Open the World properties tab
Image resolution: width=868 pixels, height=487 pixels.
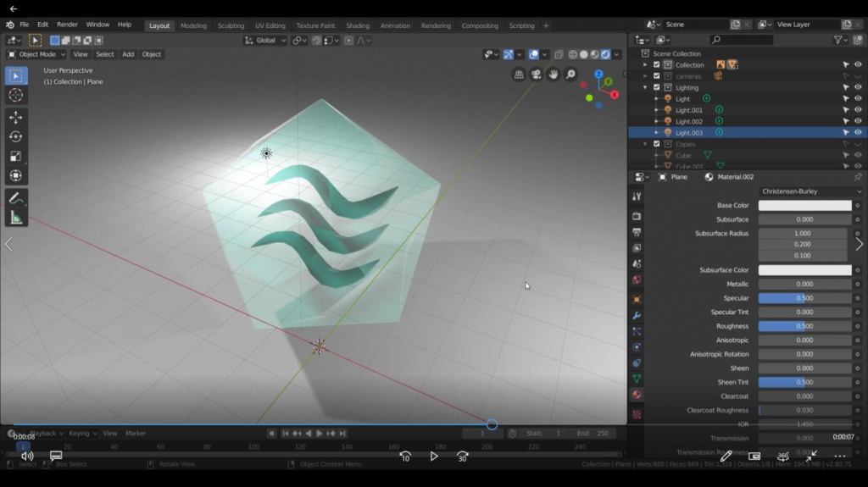637,280
